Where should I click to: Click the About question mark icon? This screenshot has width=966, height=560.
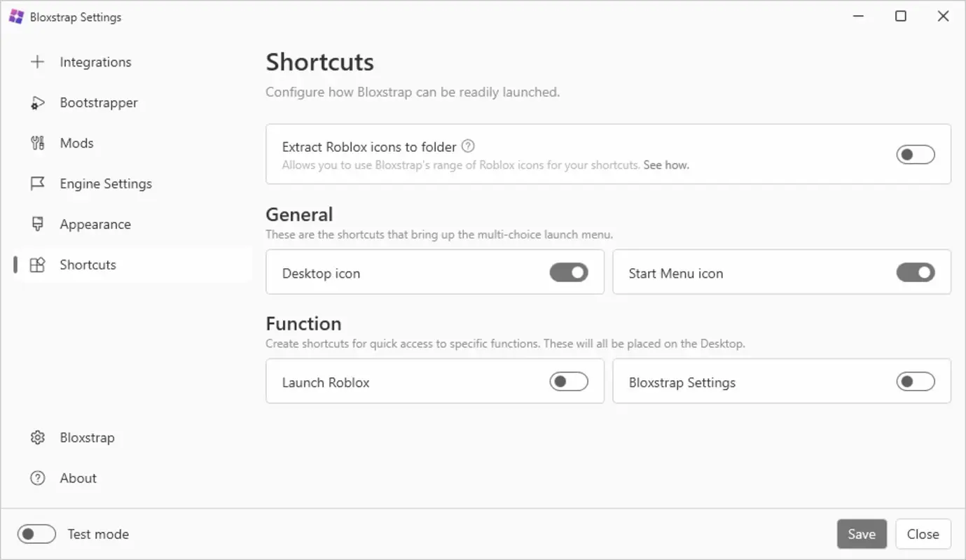[38, 477]
